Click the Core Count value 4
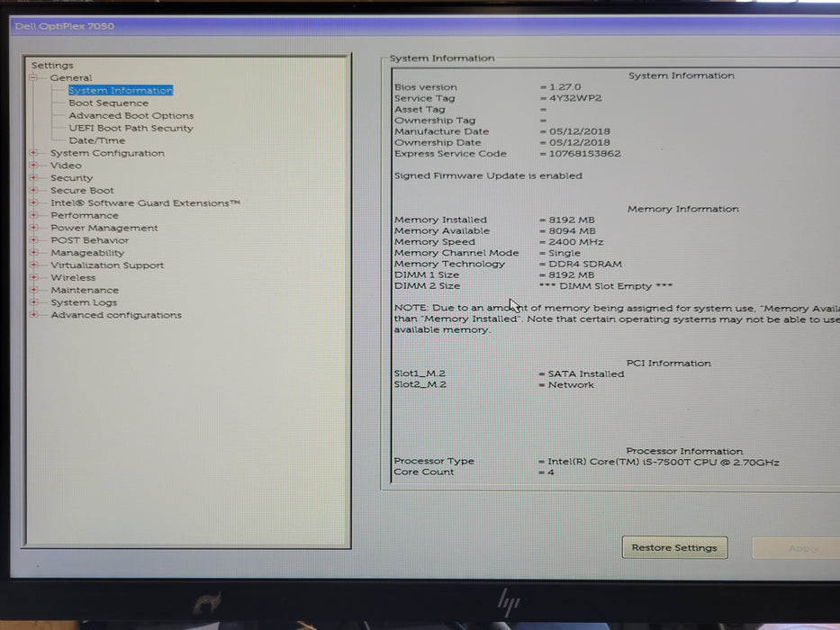Viewport: 840px width, 630px height. [551, 472]
